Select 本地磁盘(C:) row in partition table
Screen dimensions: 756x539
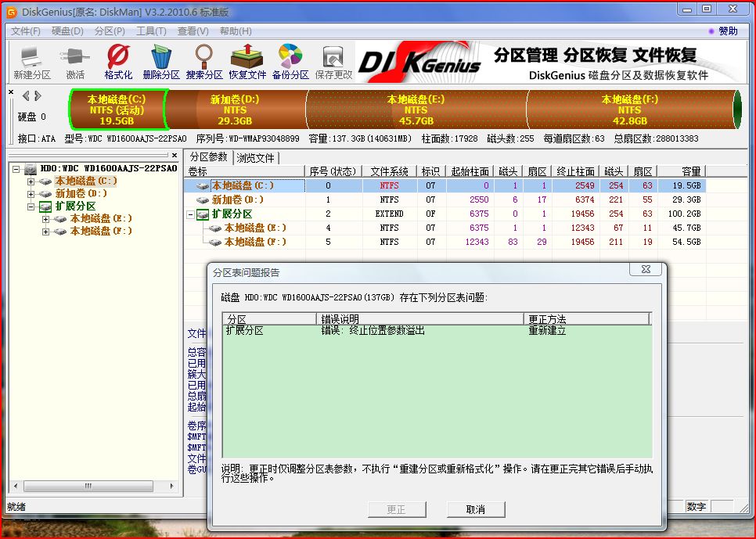coord(445,185)
